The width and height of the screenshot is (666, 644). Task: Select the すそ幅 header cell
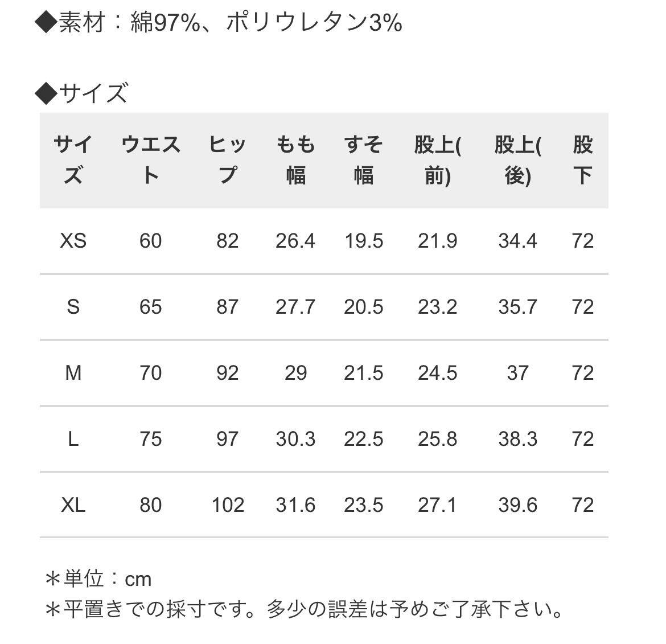click(364, 160)
